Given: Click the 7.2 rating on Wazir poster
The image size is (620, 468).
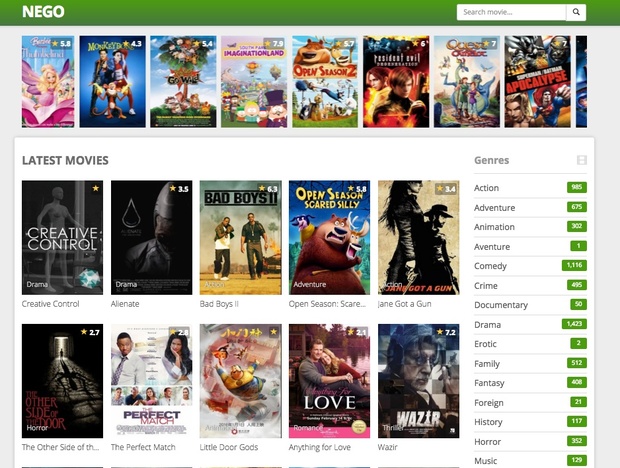Looking at the screenshot, I should pyautogui.click(x=446, y=332).
